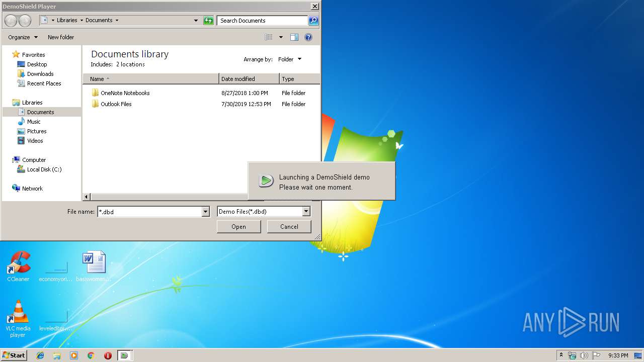Click the network tray icon
644x362 pixels.
click(572, 355)
